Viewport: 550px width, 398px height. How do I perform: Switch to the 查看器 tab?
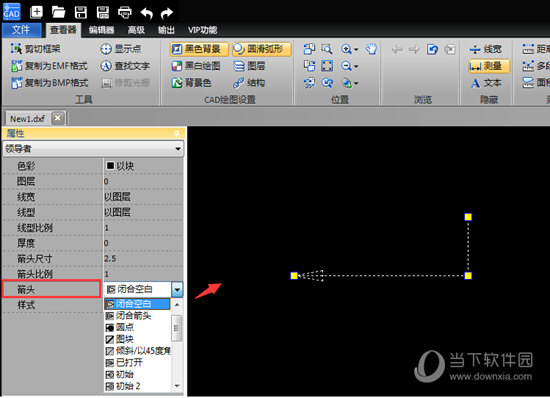click(x=63, y=30)
